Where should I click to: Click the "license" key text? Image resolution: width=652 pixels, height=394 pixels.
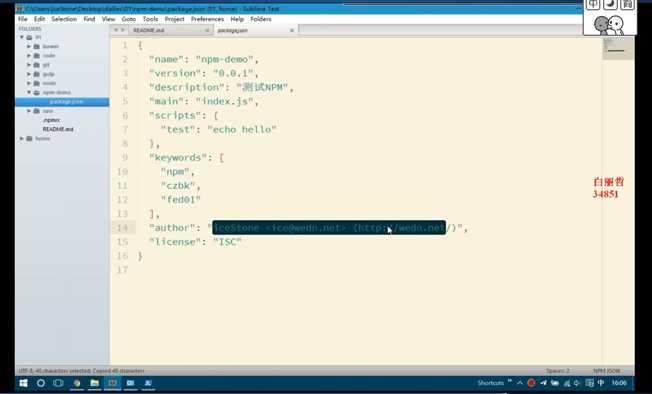178,242
